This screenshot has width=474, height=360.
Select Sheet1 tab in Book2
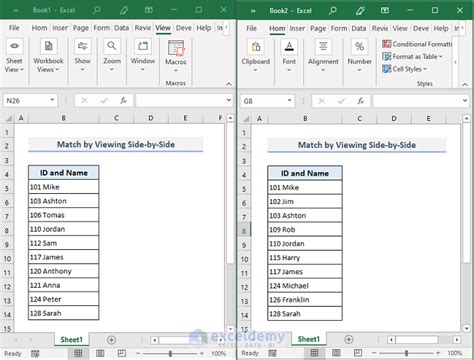pyautogui.click(x=308, y=339)
